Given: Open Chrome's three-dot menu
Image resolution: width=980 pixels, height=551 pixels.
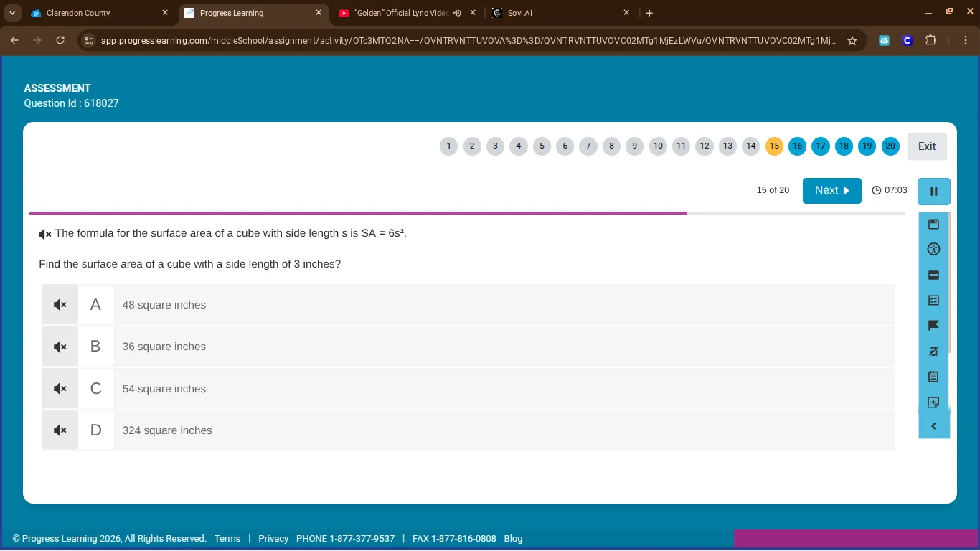Looking at the screenshot, I should pos(965,41).
